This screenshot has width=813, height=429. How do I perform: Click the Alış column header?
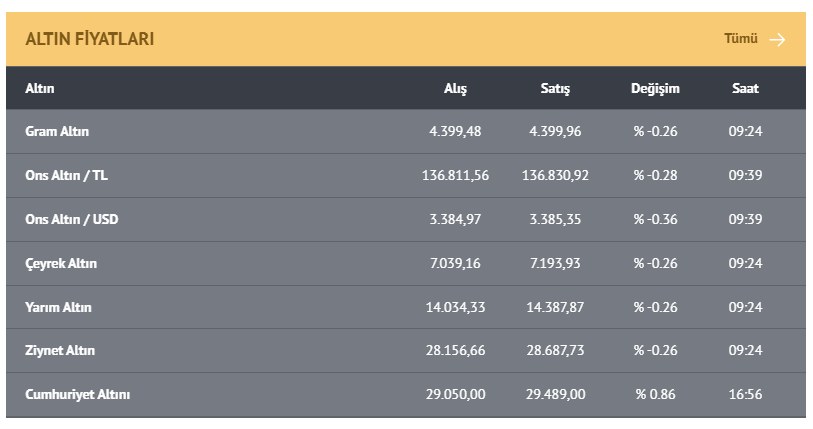(455, 88)
